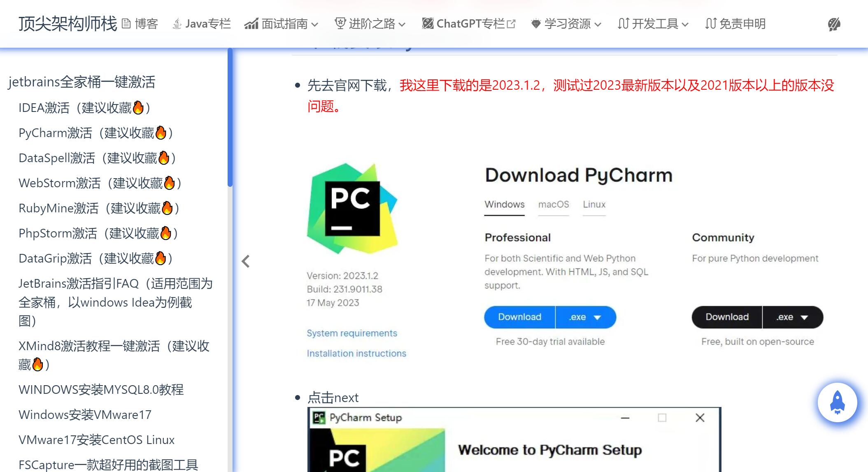The image size is (868, 472).
Task: Open RubyMine激活 sidebar article
Action: point(99,208)
